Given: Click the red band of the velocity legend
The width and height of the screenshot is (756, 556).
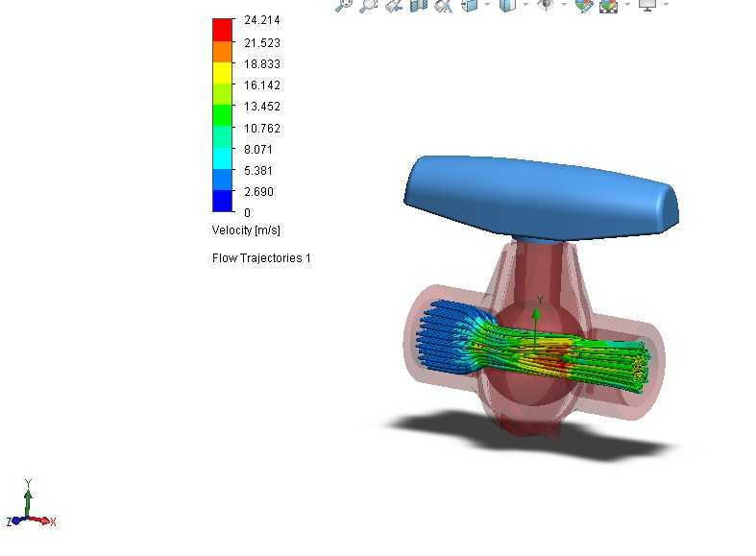Looking at the screenshot, I should (222, 30).
